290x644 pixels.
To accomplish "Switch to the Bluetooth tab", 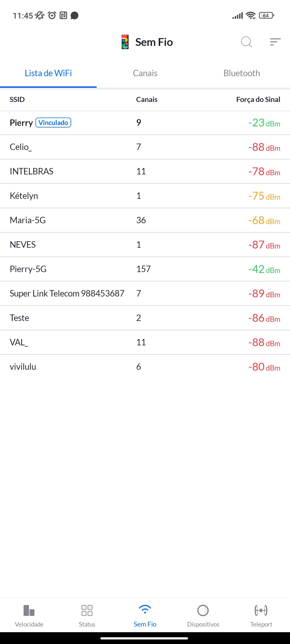I will click(x=242, y=73).
